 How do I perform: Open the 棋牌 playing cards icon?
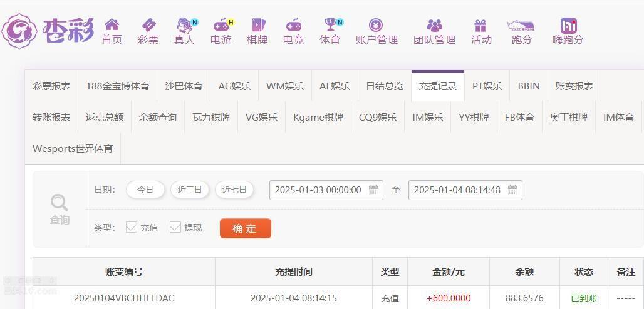click(x=257, y=25)
